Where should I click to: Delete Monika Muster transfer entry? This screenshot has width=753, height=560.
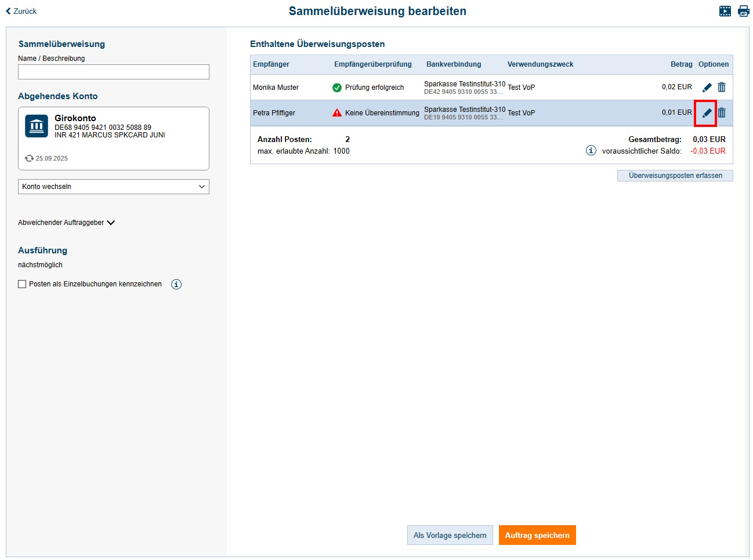(x=722, y=88)
